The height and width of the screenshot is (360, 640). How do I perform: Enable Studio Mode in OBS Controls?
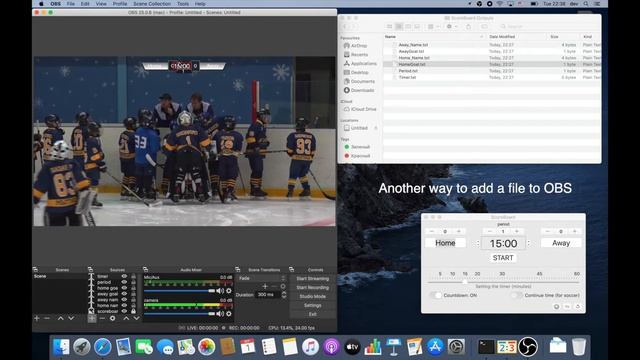[313, 296]
